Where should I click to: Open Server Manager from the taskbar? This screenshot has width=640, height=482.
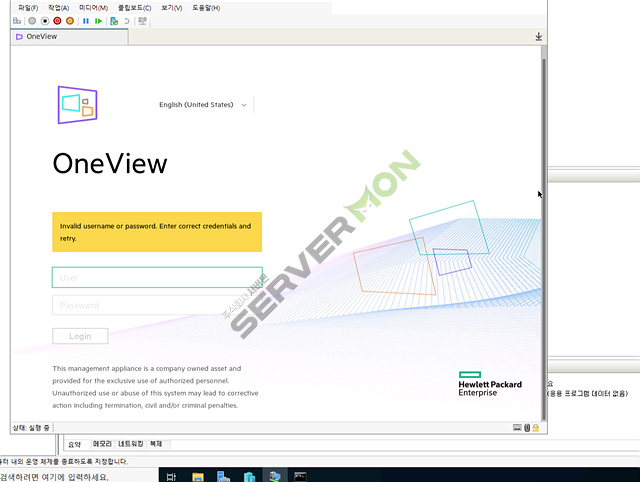tap(223, 476)
